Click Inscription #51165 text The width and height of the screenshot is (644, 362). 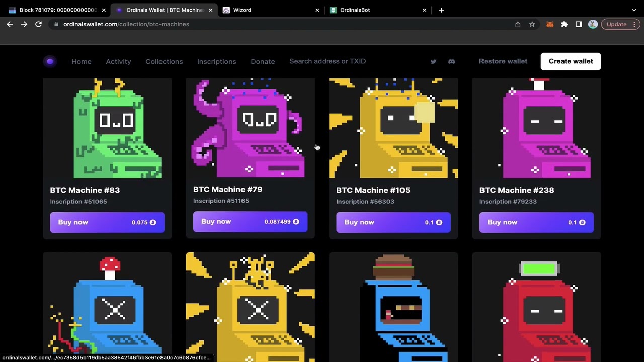221,201
